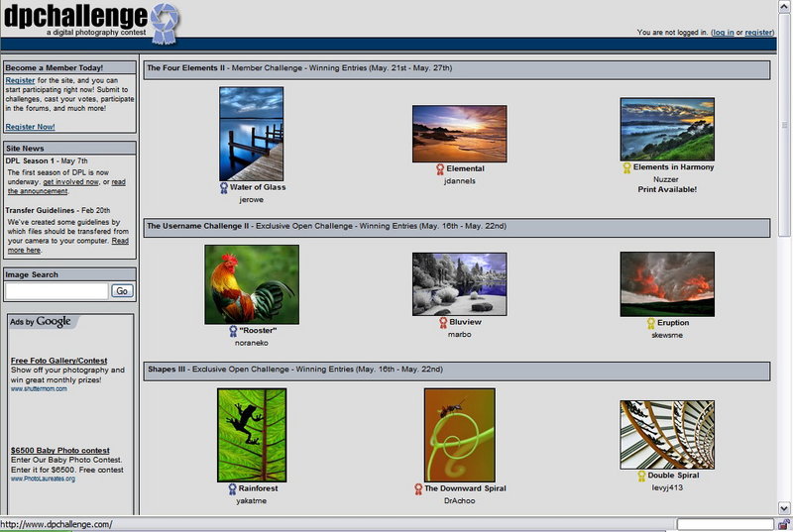Click DPL Season 1 news heading

[30, 161]
